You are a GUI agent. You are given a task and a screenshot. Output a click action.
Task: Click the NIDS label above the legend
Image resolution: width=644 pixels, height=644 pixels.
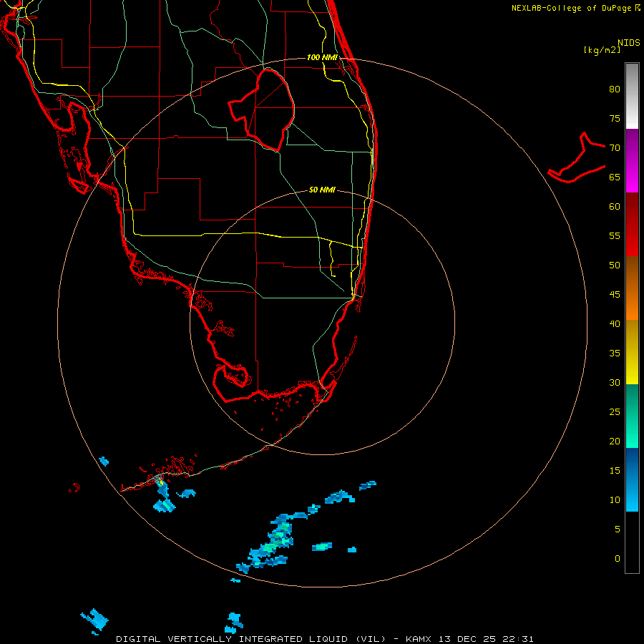click(629, 42)
